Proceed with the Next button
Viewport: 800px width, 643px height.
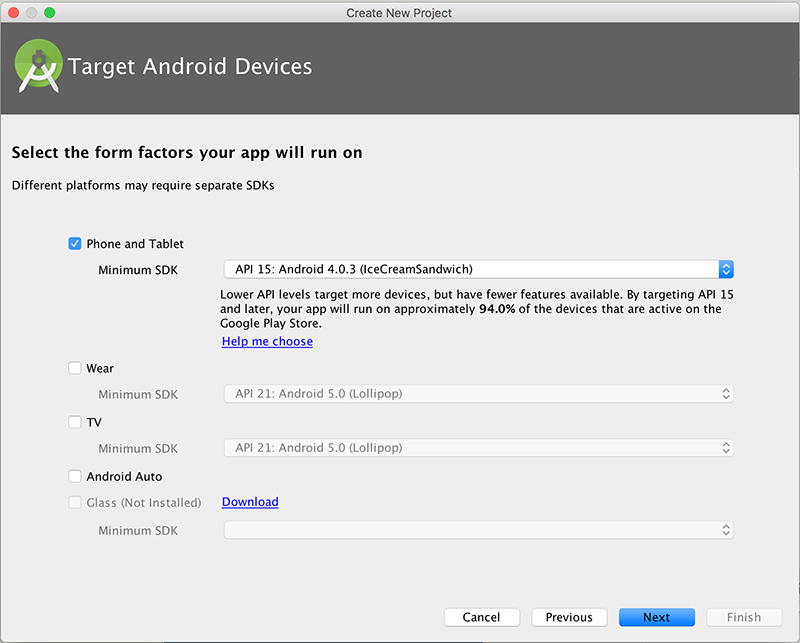pos(656,617)
